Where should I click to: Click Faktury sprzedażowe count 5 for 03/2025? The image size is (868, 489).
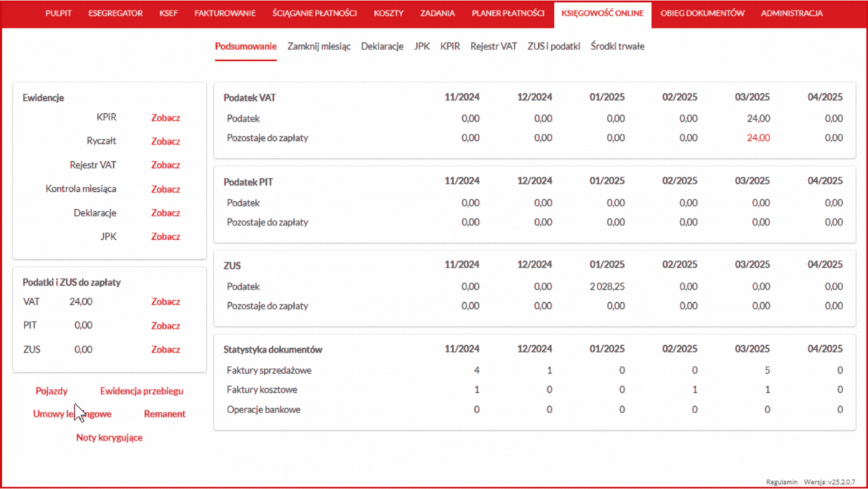coord(767,370)
